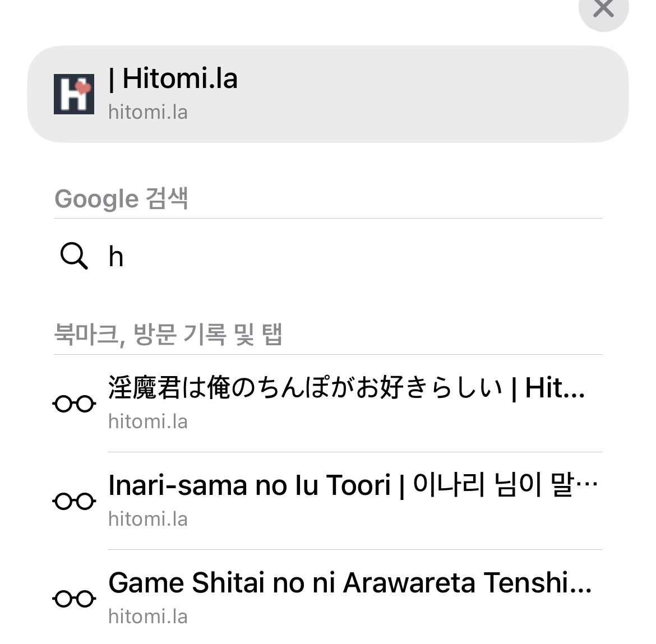The width and height of the screenshot is (656, 644).
Task: Click the magnifying glass search icon
Action: 74,256
